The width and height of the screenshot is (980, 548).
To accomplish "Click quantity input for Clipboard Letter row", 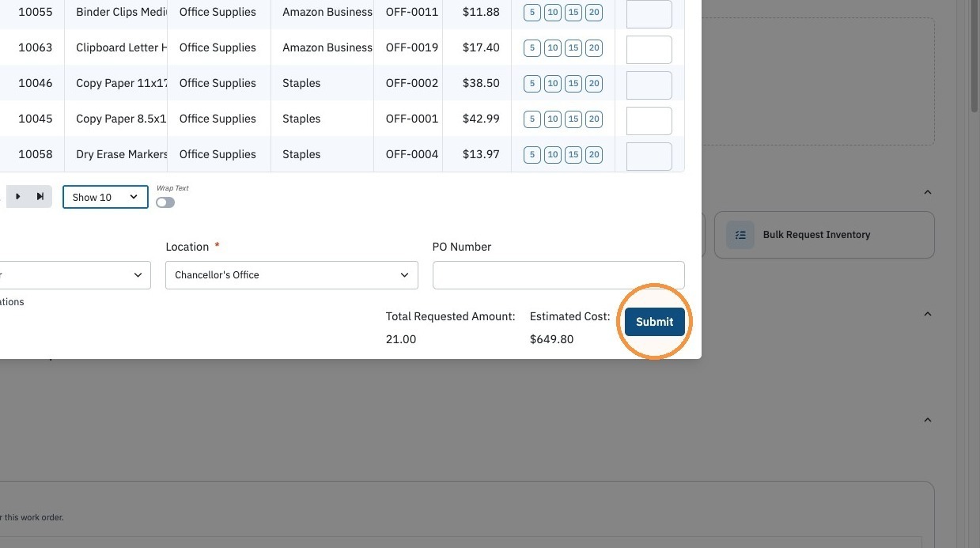I will point(649,49).
